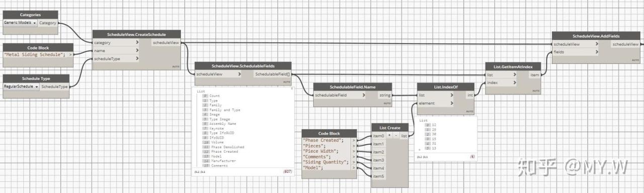Expand chevron on index input of GetItemAtIndex
This screenshot has height=193, width=644.
point(515,82)
